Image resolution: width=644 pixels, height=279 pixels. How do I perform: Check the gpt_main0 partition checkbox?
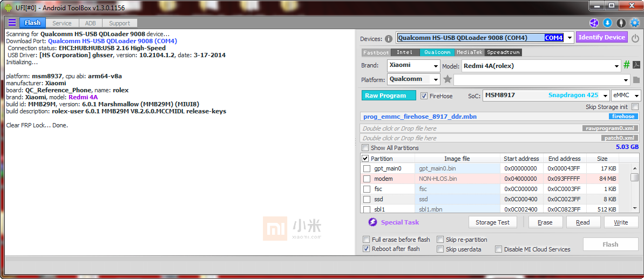point(367,168)
